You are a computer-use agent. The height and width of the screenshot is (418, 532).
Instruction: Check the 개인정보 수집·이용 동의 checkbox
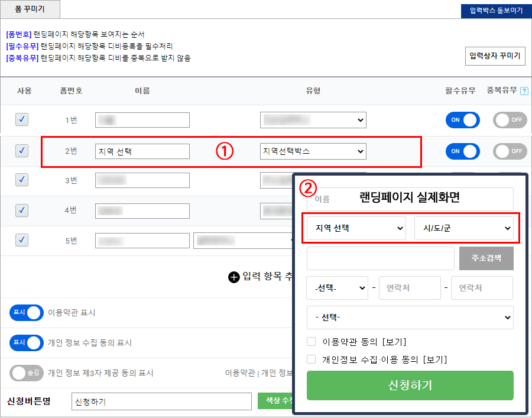pos(312,359)
